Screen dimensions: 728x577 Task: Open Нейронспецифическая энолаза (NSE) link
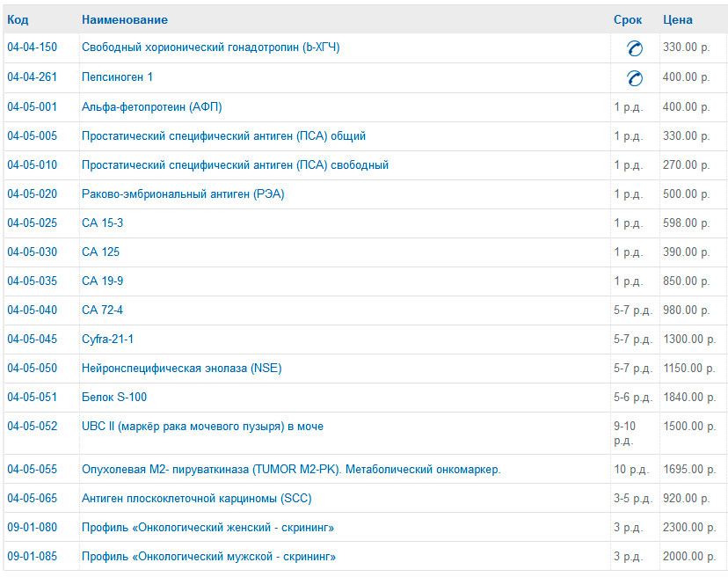[181, 369]
